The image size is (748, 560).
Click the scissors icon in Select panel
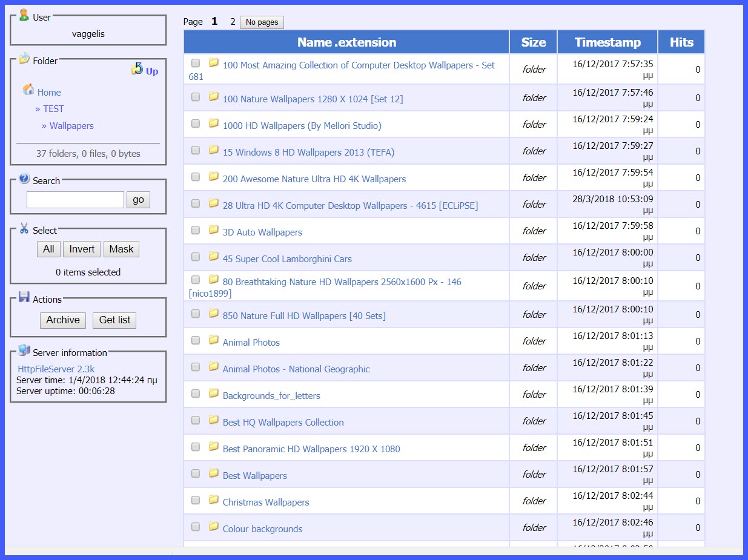tap(24, 229)
